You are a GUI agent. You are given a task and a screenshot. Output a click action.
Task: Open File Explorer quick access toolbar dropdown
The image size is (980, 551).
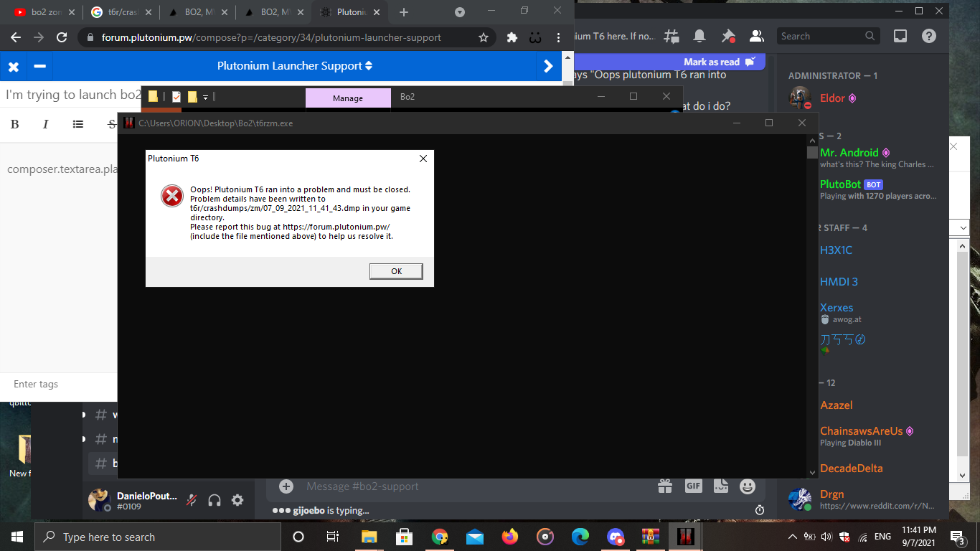pos(205,97)
